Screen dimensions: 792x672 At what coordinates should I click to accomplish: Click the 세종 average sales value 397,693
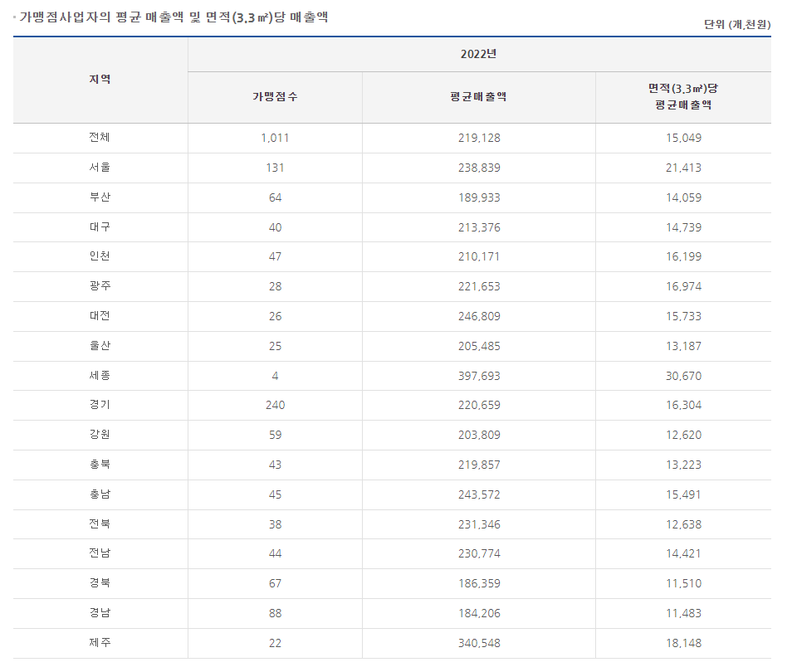[x=478, y=376]
